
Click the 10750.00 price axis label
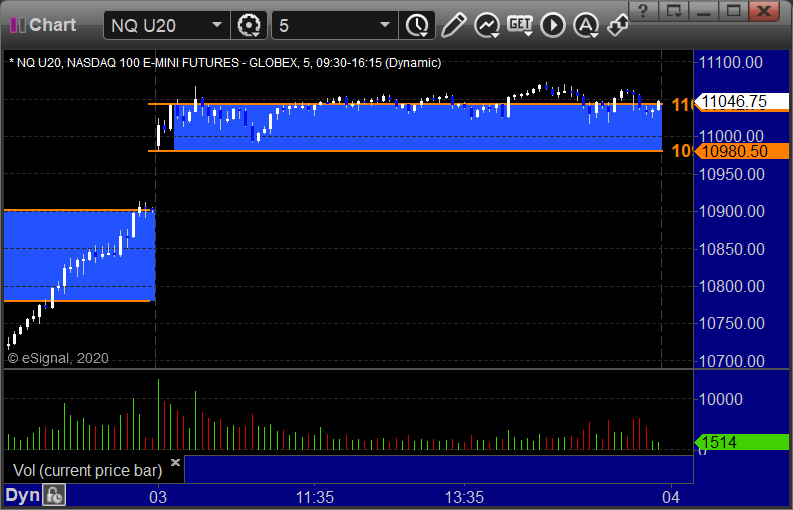click(731, 323)
